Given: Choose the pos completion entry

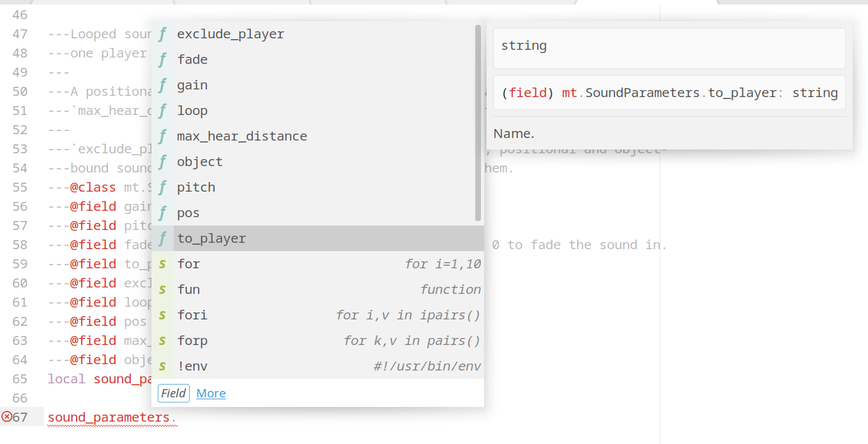Looking at the screenshot, I should (317, 213).
